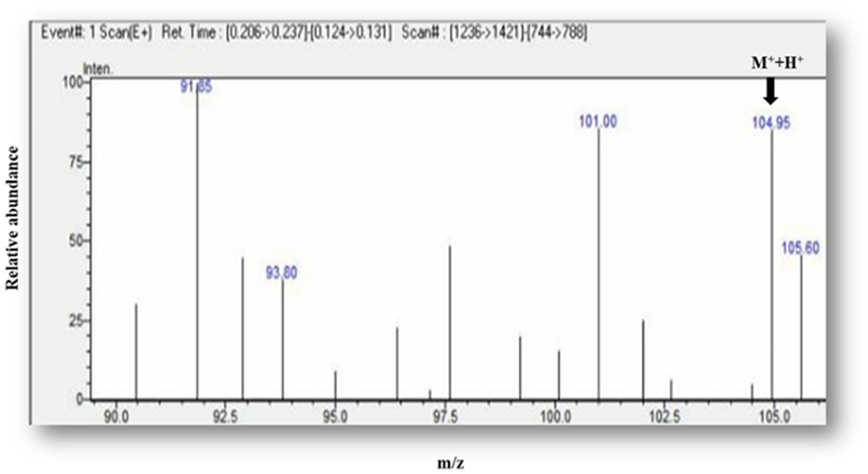Click the peak line near m/z 97.6
The width and height of the screenshot is (868, 474).
tap(450, 323)
